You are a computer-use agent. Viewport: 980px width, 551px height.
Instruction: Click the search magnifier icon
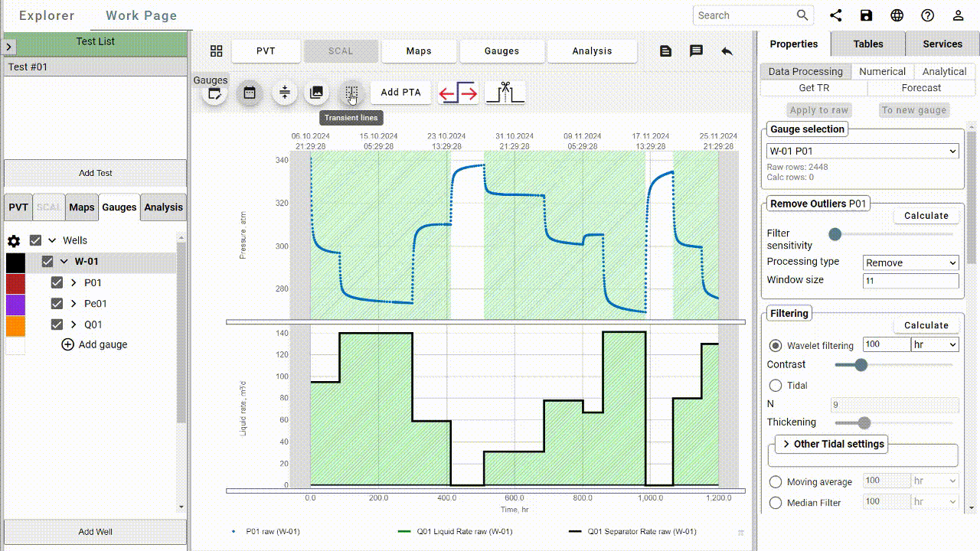tap(802, 15)
